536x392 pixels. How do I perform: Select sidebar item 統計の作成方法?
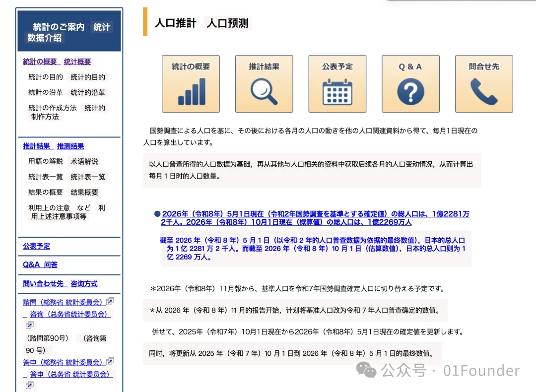52,108
